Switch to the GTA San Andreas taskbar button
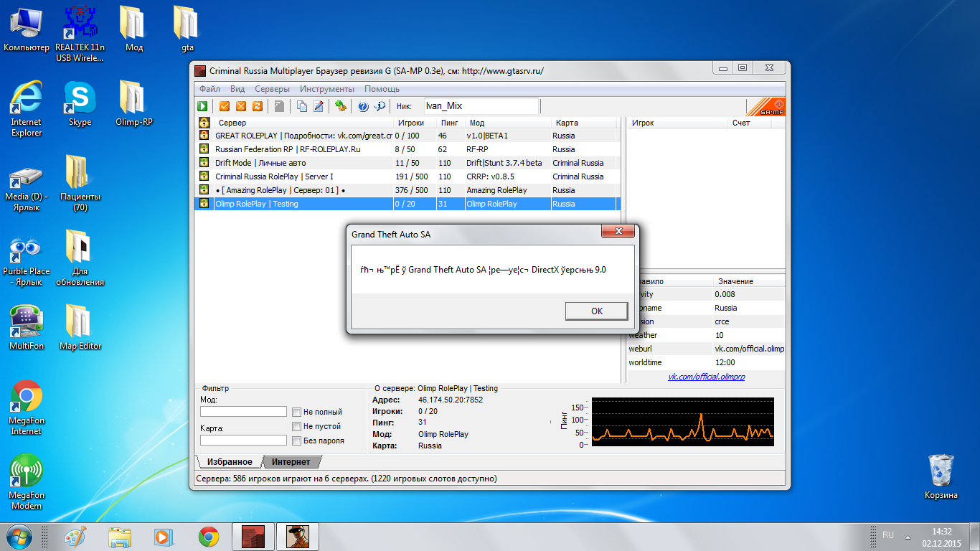 tap(298, 537)
